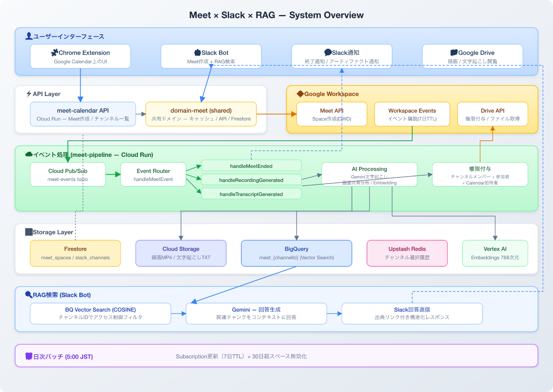The image size is (553, 392).
Task: Click the square icon beside Storage Layer
Action: 29,232
